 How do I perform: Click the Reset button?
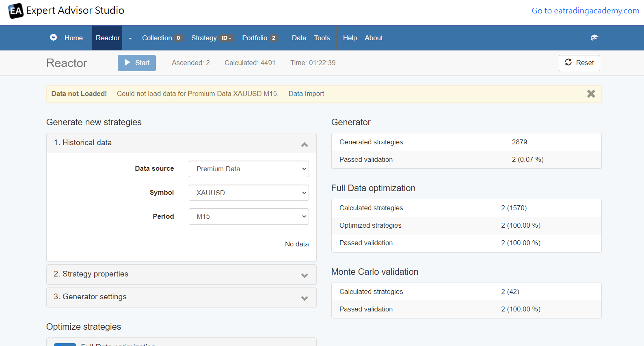tap(579, 63)
